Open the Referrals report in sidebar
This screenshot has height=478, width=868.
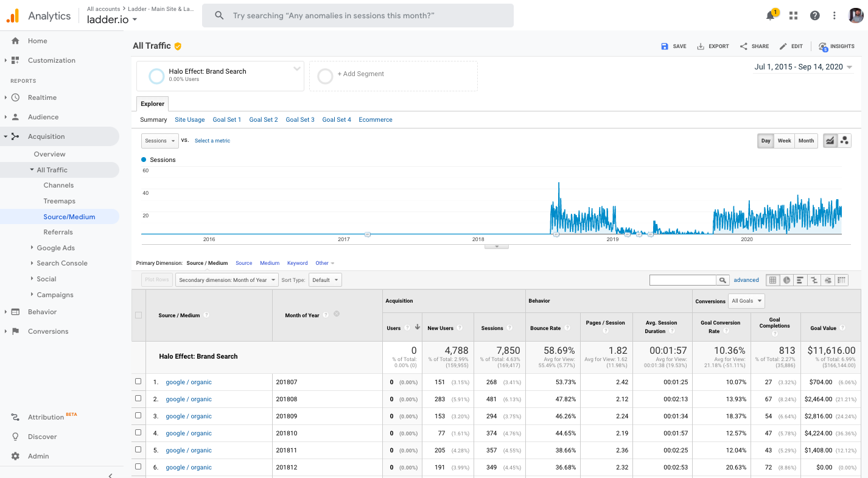click(x=58, y=232)
